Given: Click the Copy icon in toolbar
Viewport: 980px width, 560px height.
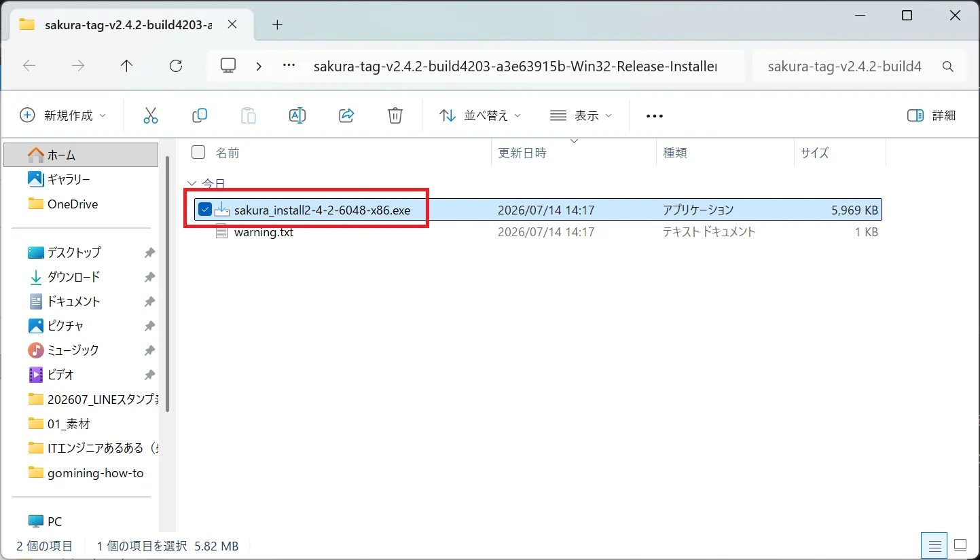Looking at the screenshot, I should pos(200,115).
